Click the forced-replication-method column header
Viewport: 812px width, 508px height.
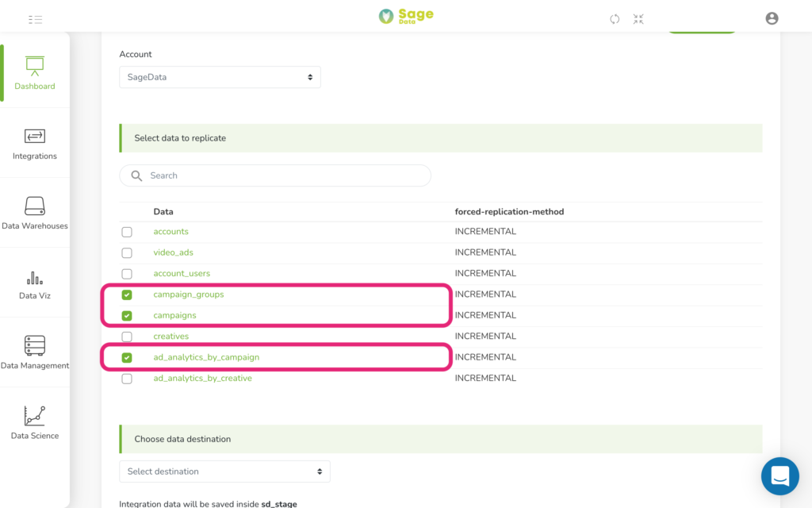[509, 211]
